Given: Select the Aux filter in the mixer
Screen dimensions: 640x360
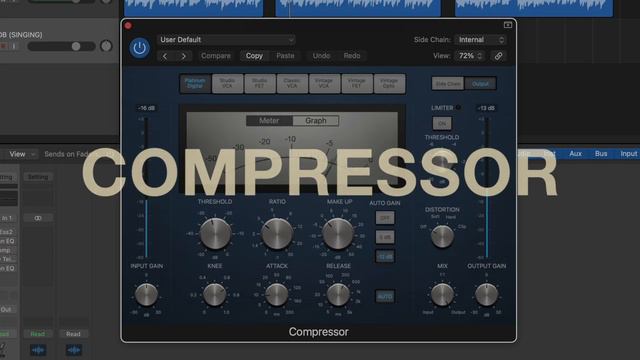Looking at the screenshot, I should point(576,154).
